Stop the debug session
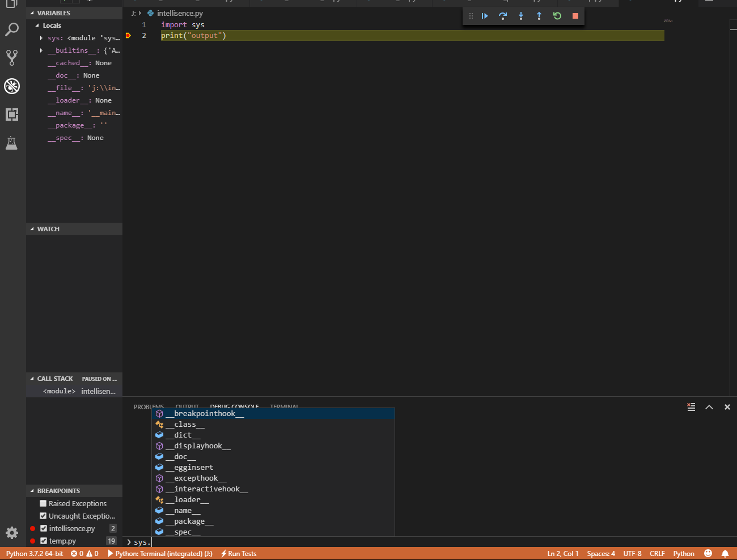This screenshot has width=737, height=560. [575, 16]
